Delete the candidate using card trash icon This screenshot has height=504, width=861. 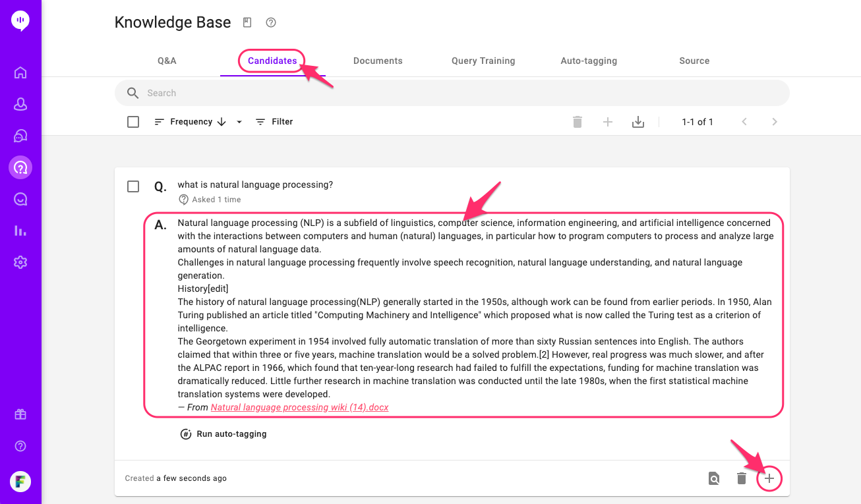[742, 479]
